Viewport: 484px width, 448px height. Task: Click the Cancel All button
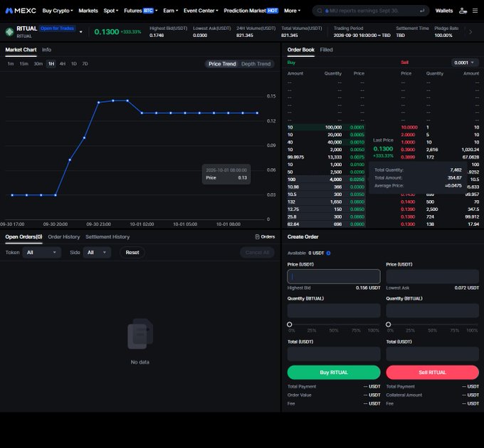pos(258,252)
